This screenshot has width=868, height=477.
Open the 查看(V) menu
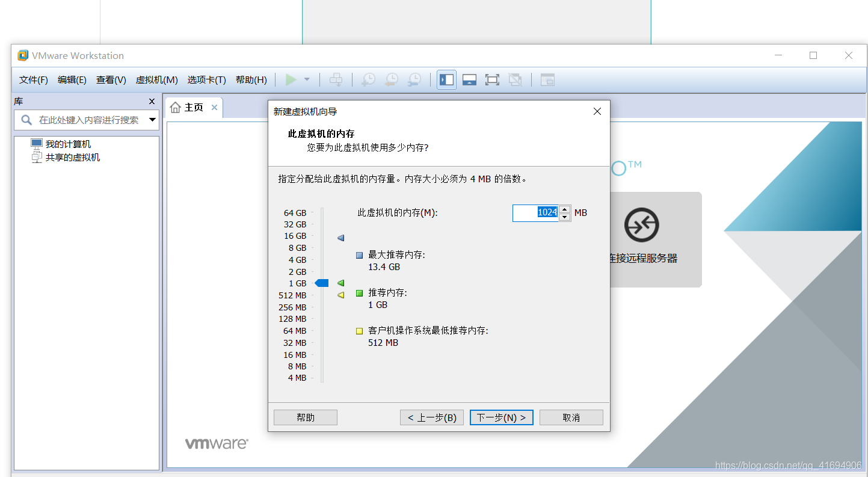[111, 80]
